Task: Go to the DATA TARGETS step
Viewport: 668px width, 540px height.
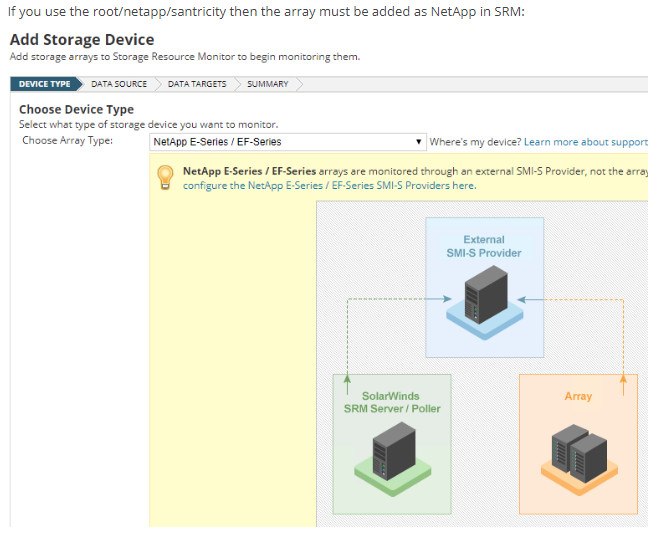Action: (197, 84)
